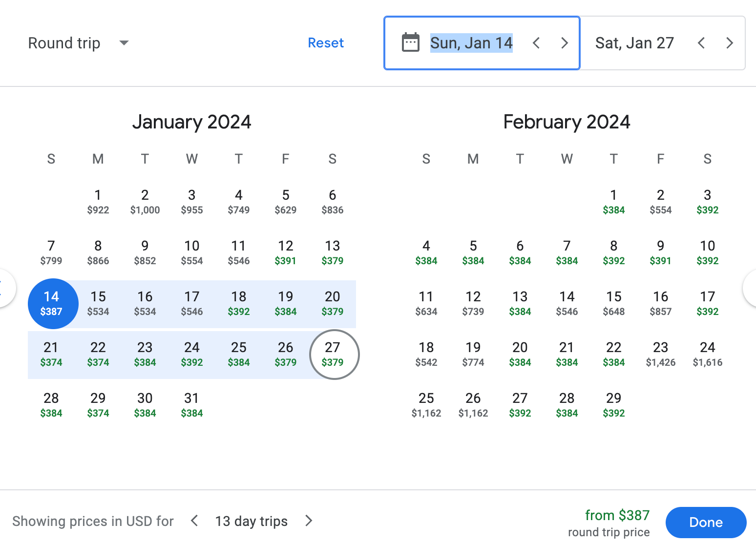The width and height of the screenshot is (756, 545).
Task: Click the chevron to view next calendar months
Action: coord(753,288)
